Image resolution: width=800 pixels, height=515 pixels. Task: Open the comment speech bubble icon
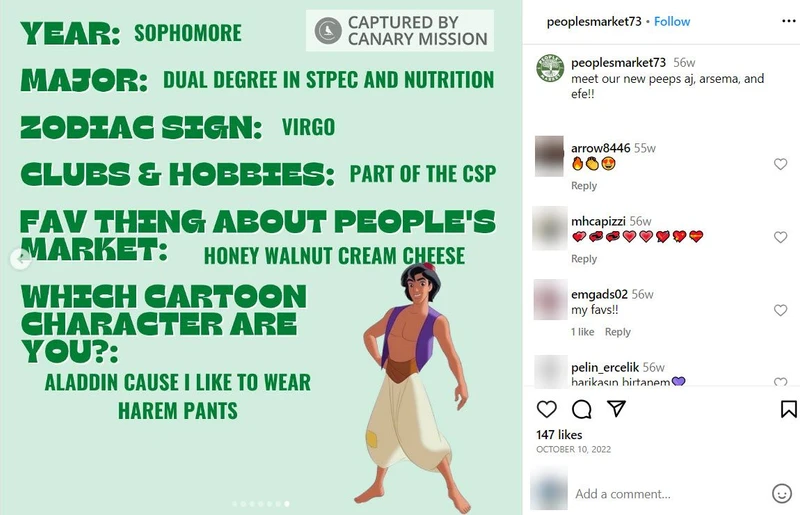(582, 409)
